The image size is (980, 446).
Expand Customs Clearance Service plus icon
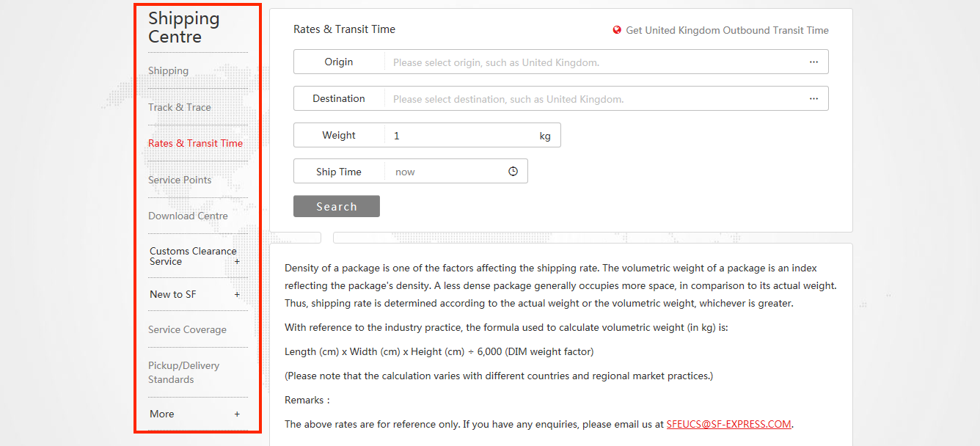[237, 262]
